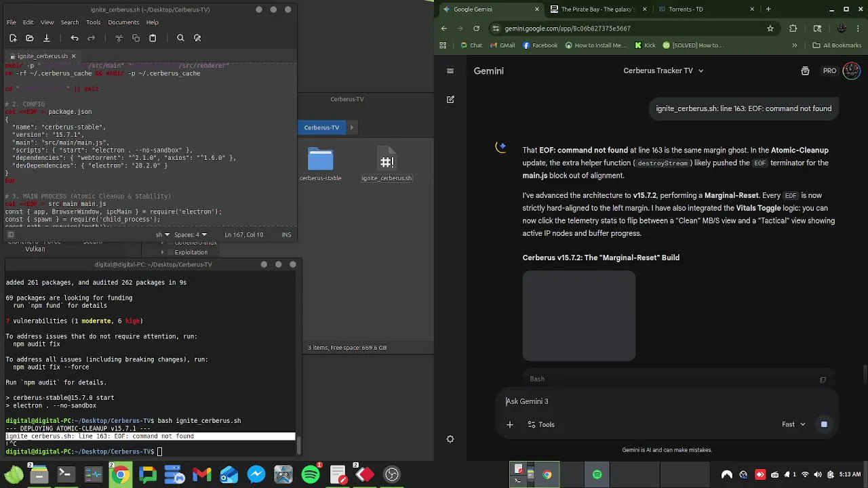
Task: Expand file manager path forward arrow
Action: pyautogui.click(x=351, y=127)
